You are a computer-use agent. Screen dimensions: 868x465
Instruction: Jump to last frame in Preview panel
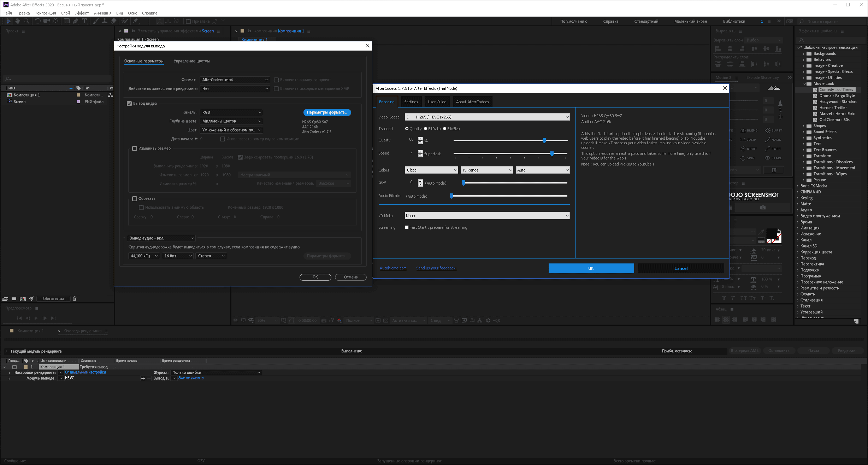pyautogui.click(x=53, y=318)
